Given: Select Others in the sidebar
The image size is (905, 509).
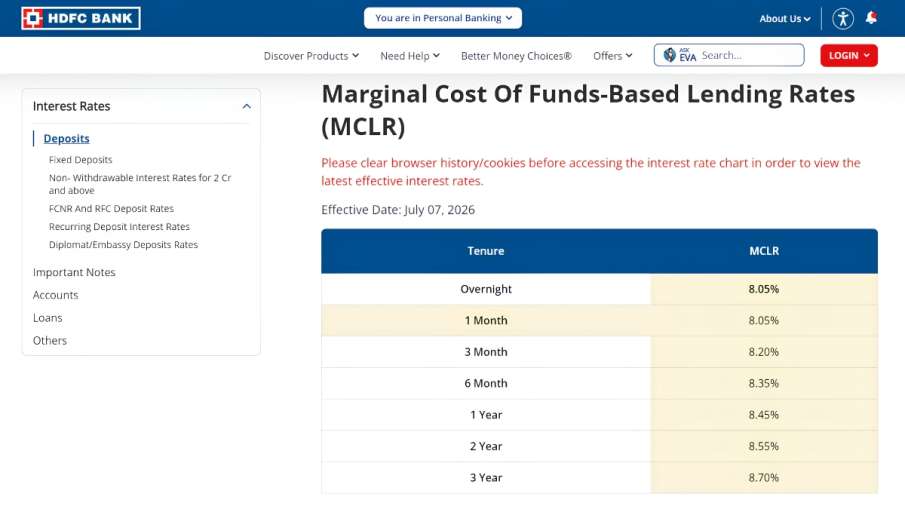Looking at the screenshot, I should coord(50,340).
